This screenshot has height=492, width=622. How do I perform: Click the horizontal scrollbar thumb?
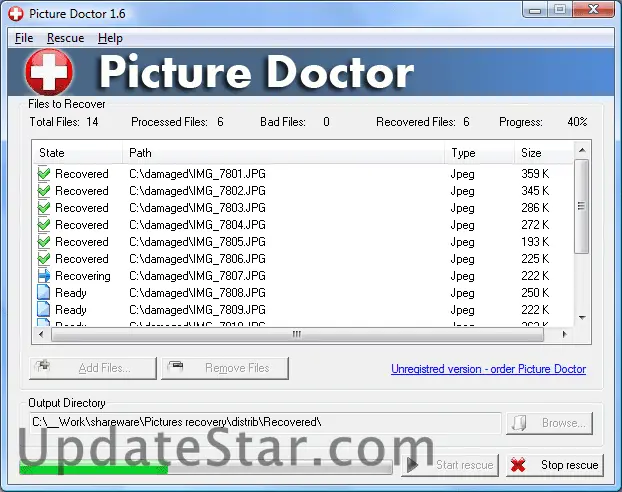coord(297,334)
